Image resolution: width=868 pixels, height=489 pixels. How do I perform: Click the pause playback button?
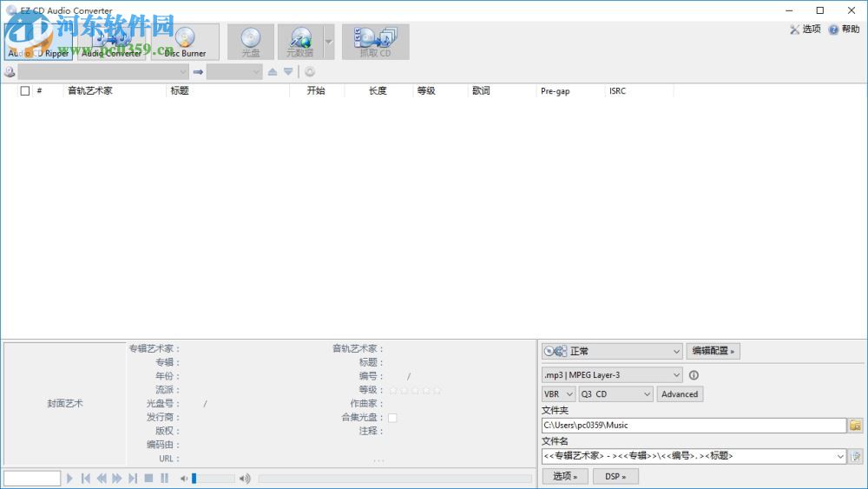164,478
